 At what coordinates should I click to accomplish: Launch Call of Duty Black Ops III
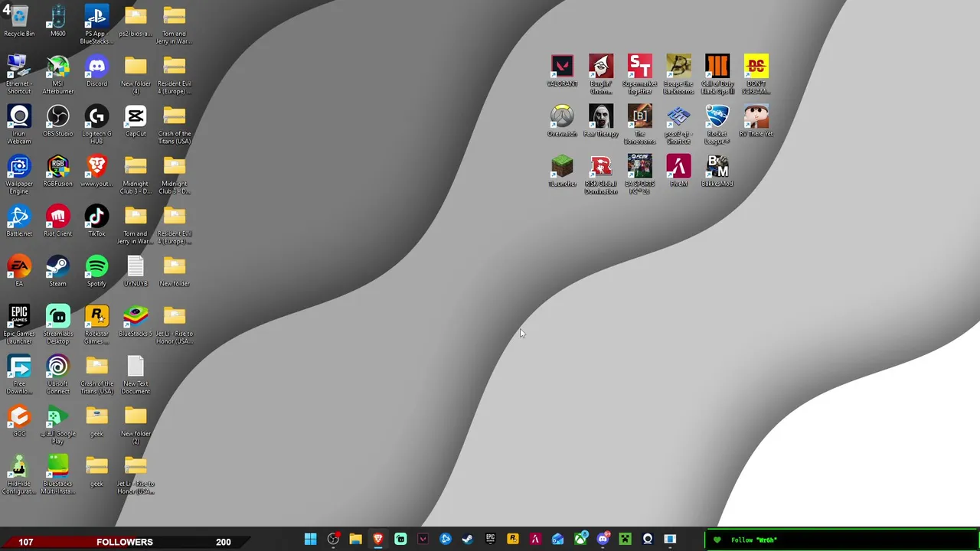(717, 74)
